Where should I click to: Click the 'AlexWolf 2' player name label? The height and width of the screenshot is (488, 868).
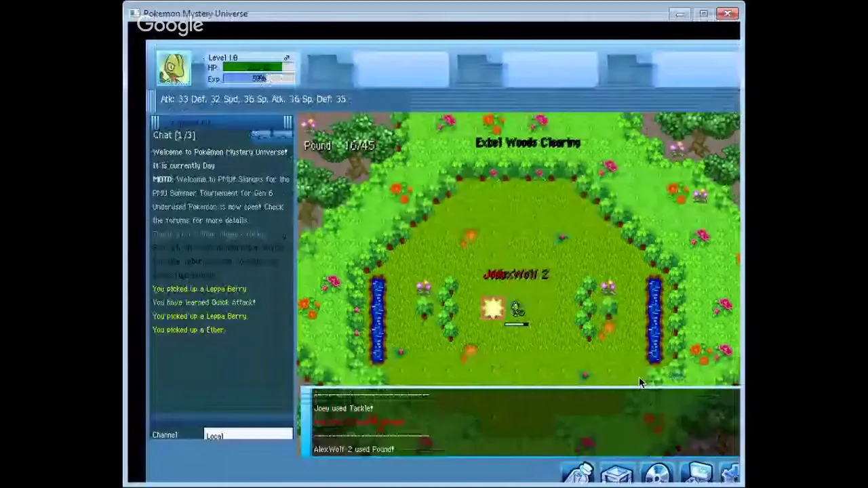pos(516,274)
